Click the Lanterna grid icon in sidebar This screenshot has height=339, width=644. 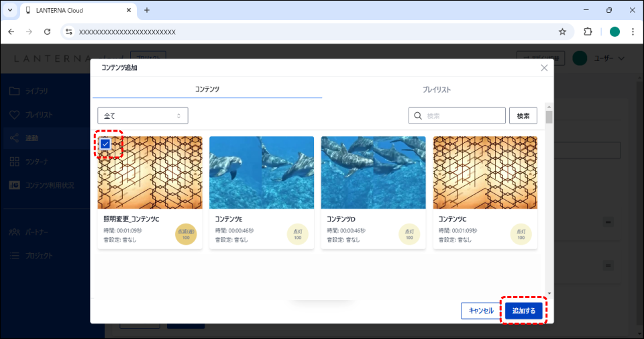click(15, 162)
